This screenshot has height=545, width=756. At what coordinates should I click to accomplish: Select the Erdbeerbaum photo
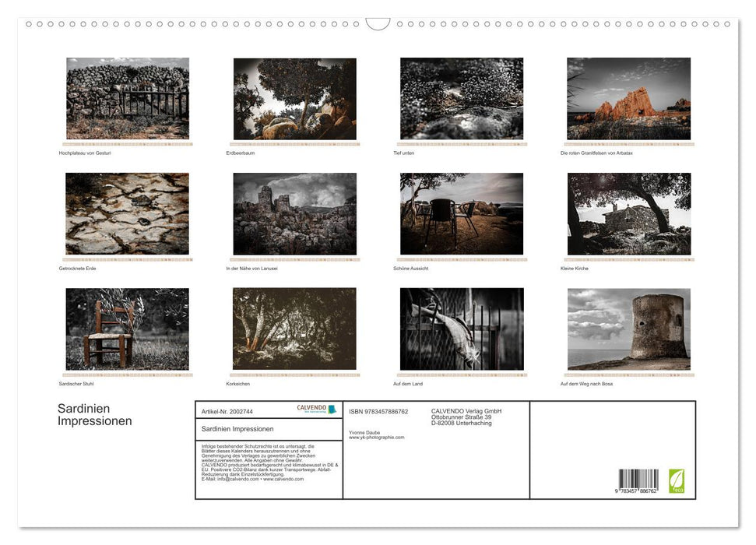[x=295, y=99]
